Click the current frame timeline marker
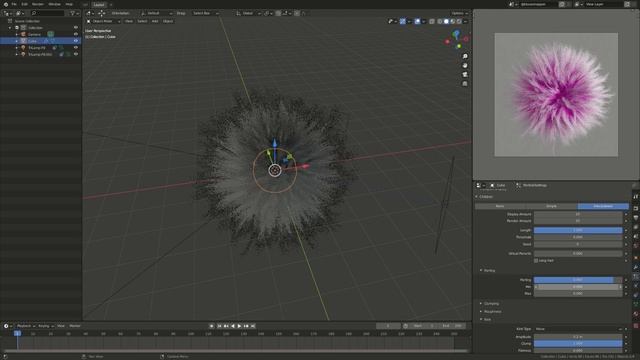The image size is (640, 360). 18,333
